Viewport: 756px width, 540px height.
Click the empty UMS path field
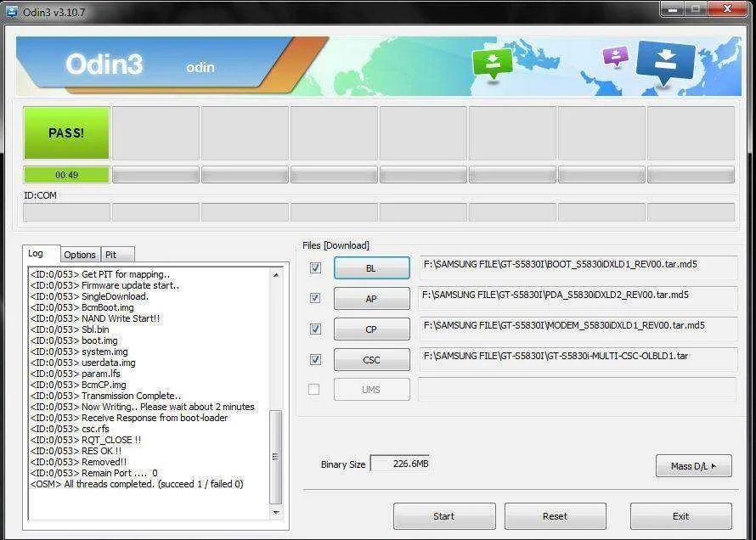tap(577, 389)
